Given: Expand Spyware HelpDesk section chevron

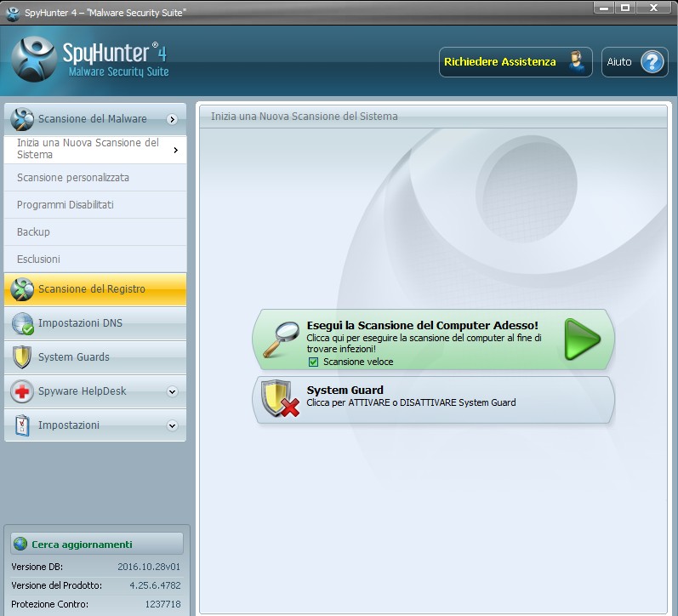Looking at the screenshot, I should tap(172, 392).
